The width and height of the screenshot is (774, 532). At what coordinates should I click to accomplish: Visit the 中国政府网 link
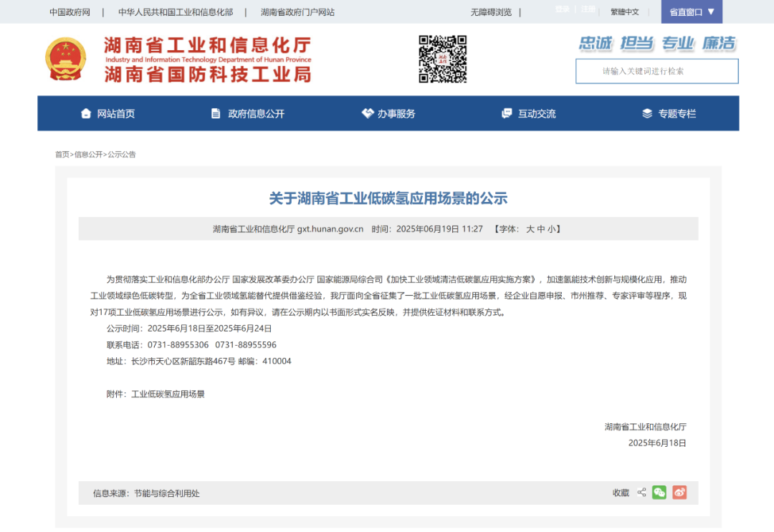click(x=69, y=11)
